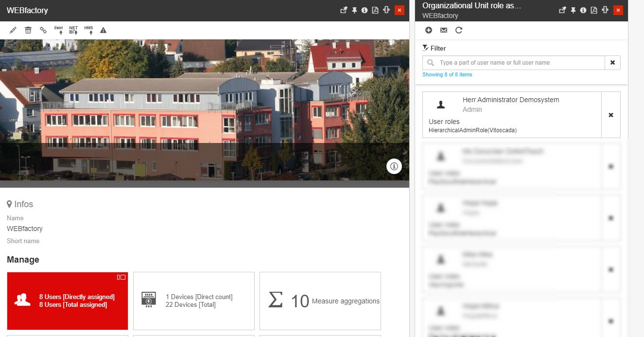Click the NET BI upload icon
Screen dimensions: 644x337
(x=73, y=30)
